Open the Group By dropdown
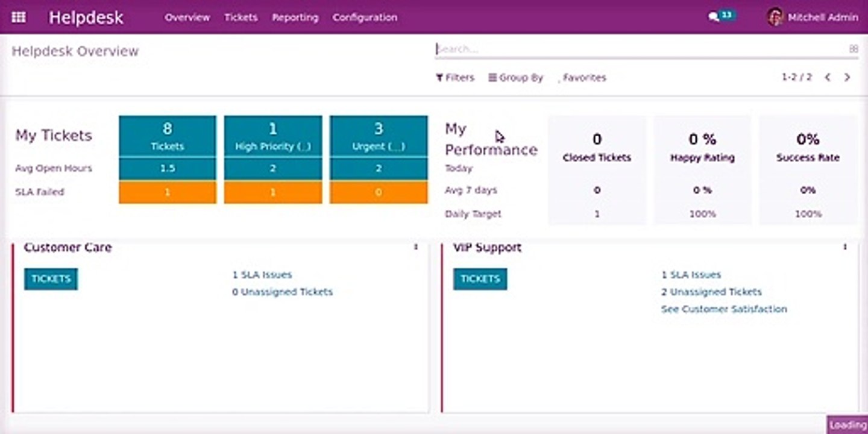The width and height of the screenshot is (868, 434). point(515,78)
